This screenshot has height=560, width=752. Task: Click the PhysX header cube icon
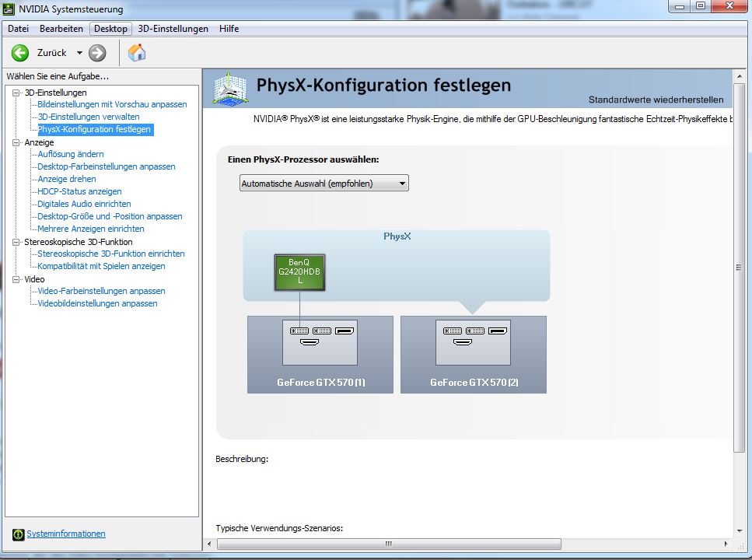click(x=231, y=89)
